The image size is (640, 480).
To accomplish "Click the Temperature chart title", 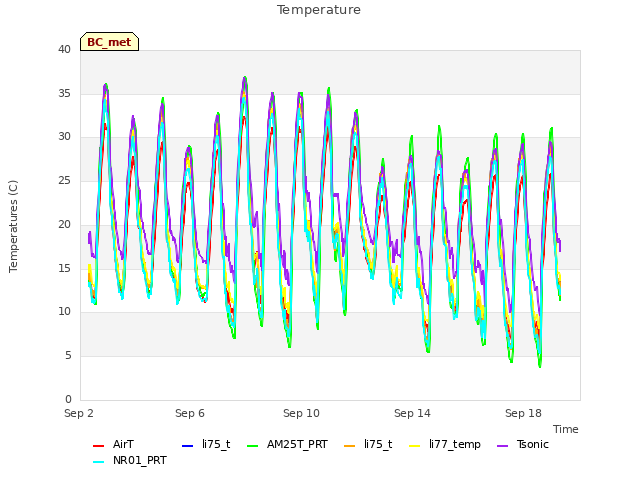I will tap(319, 10).
